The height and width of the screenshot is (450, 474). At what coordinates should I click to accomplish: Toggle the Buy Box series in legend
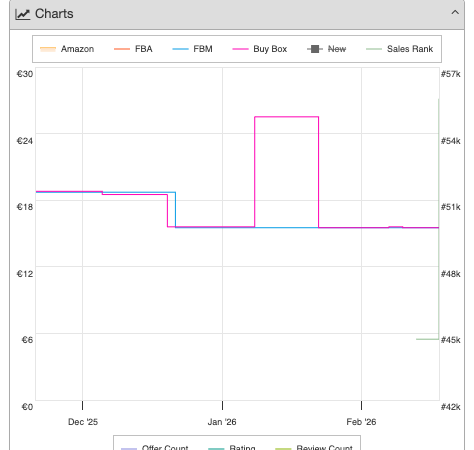[x=260, y=49]
